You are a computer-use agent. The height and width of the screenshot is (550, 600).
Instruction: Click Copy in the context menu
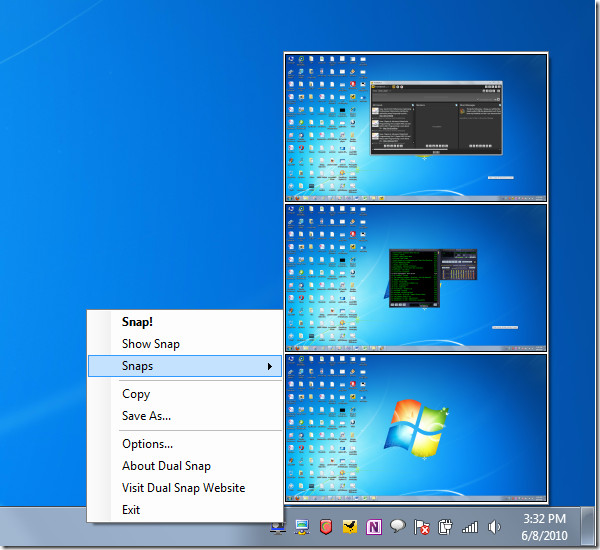[136, 394]
